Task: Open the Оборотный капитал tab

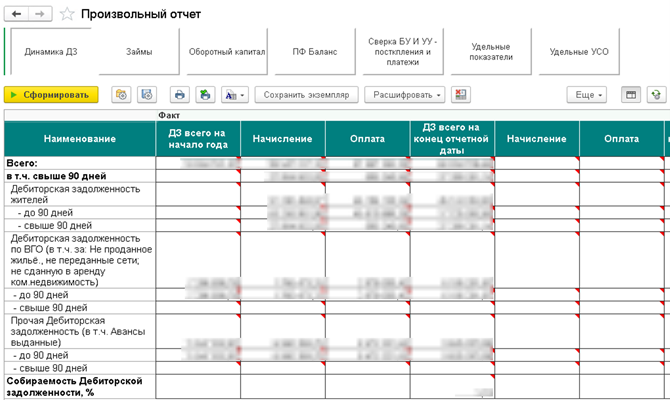Action: [x=225, y=51]
